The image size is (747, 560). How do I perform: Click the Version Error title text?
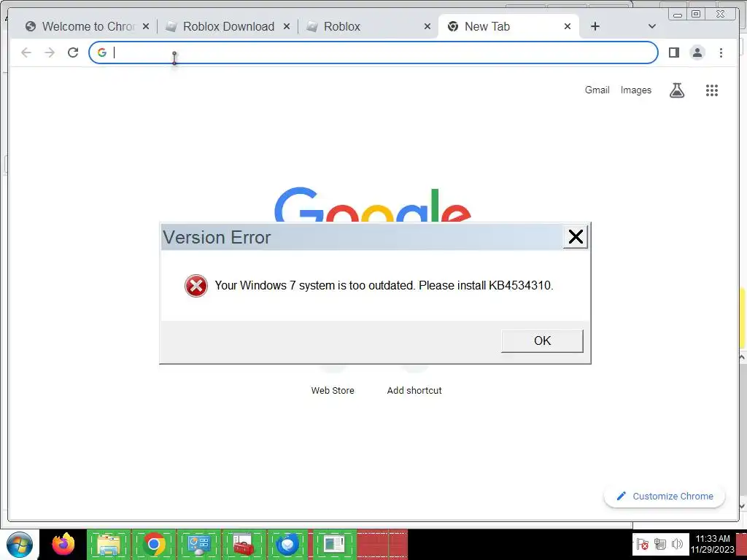tap(217, 237)
